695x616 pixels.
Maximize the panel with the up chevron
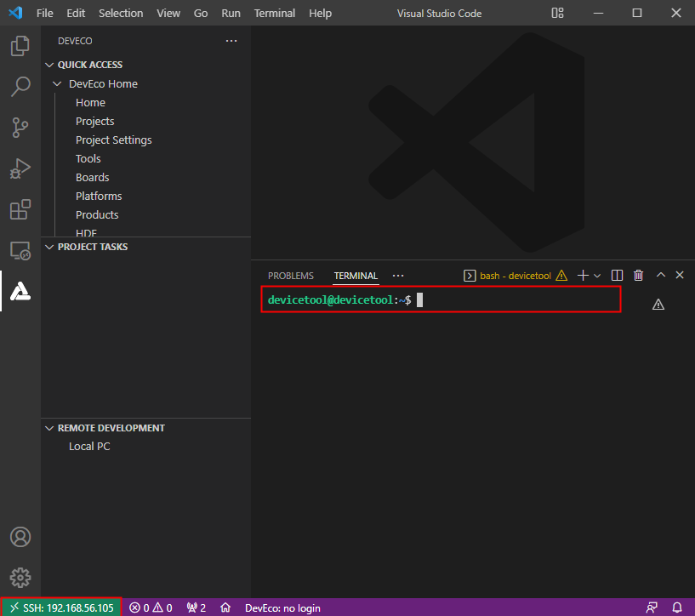tap(660, 275)
